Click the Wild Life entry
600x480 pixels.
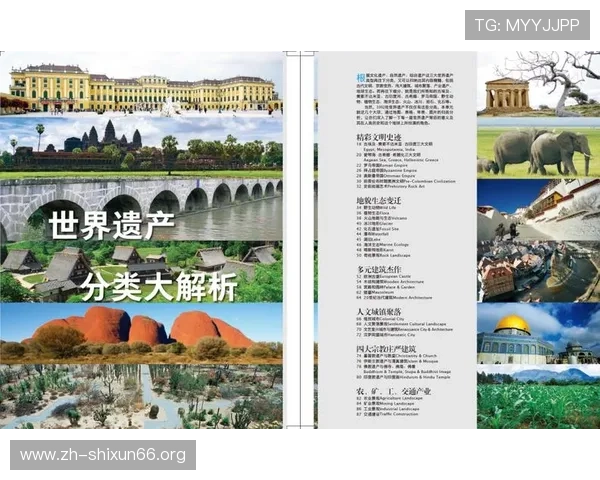point(376,207)
